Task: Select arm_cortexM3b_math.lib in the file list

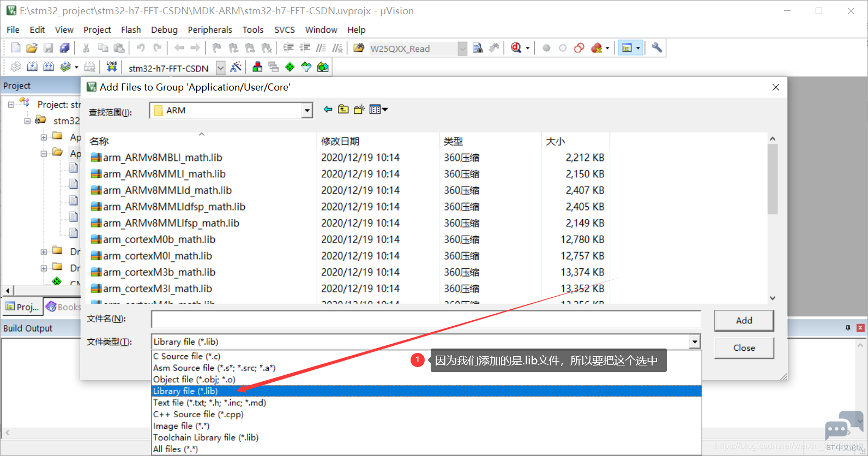Action: coord(153,272)
